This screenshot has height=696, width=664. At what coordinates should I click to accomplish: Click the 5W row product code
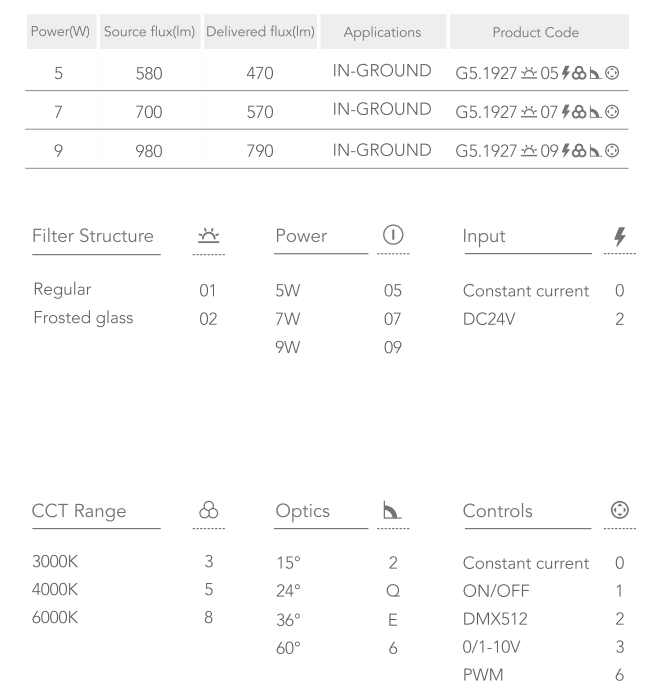[538, 71]
